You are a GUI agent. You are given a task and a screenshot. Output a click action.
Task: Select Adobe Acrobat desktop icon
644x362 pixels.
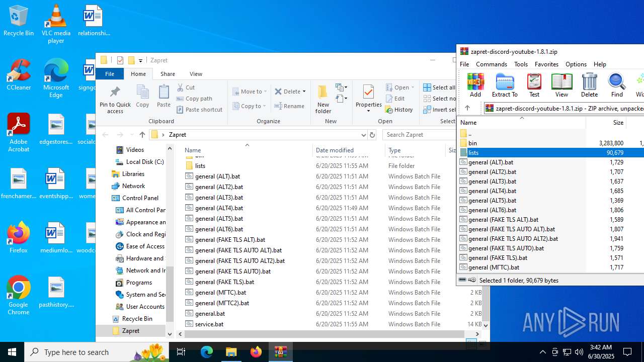(x=19, y=133)
